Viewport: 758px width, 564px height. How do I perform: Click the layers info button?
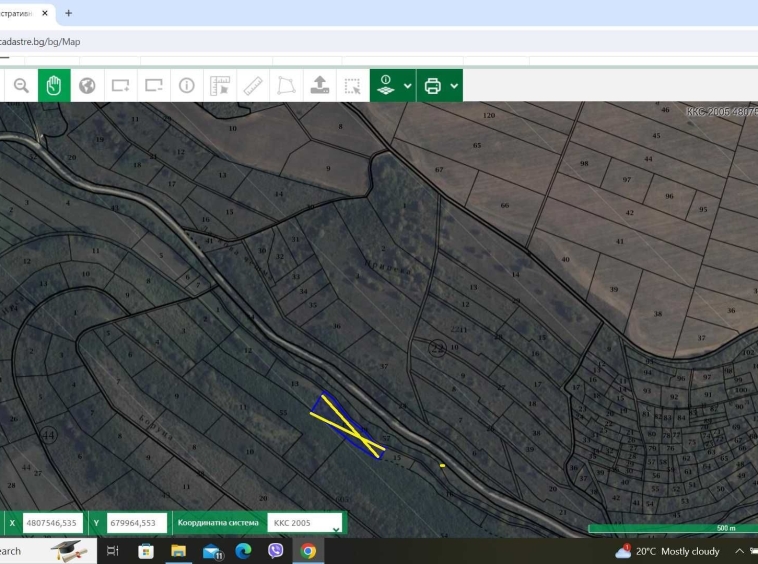(386, 86)
